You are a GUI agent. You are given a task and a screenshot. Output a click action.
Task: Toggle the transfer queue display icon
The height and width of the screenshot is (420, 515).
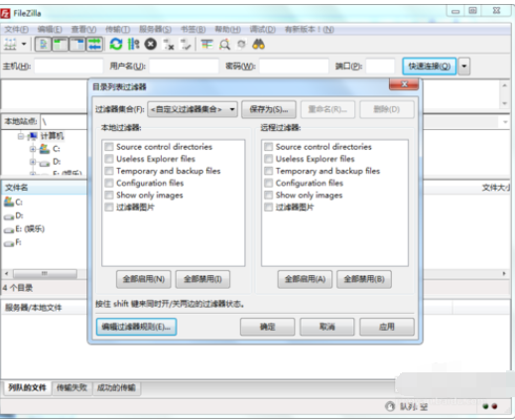(x=94, y=44)
